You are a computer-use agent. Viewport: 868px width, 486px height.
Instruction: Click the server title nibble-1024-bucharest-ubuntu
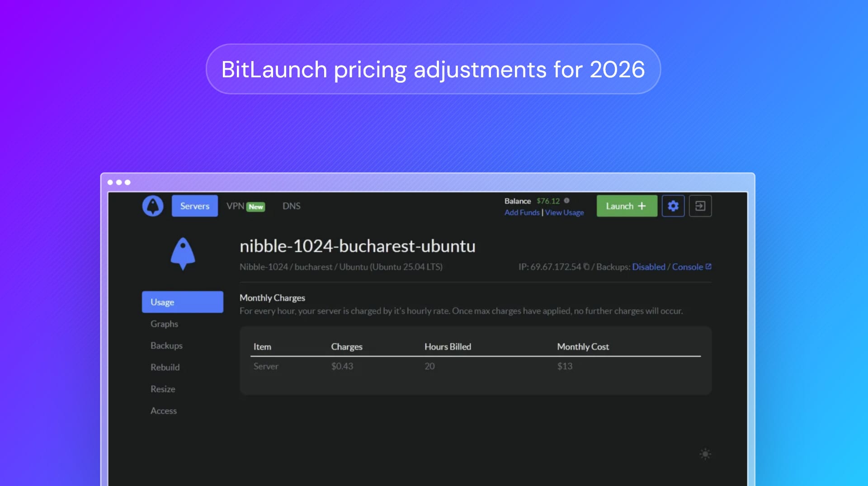tap(357, 246)
